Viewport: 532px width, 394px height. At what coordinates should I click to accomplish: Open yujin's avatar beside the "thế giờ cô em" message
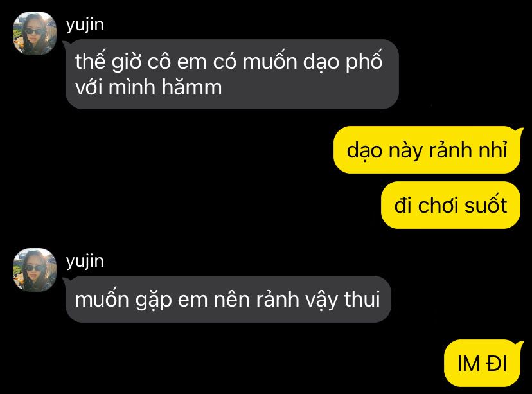[x=35, y=33]
